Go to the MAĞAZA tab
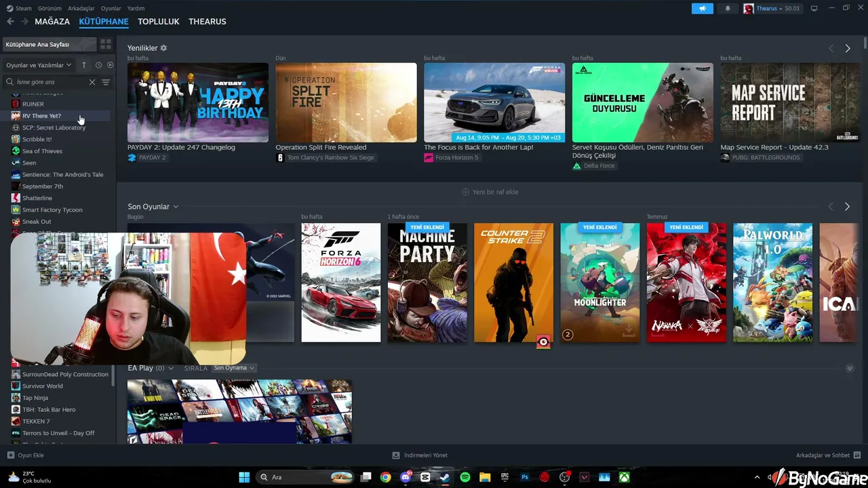The image size is (868, 488). 52,22
